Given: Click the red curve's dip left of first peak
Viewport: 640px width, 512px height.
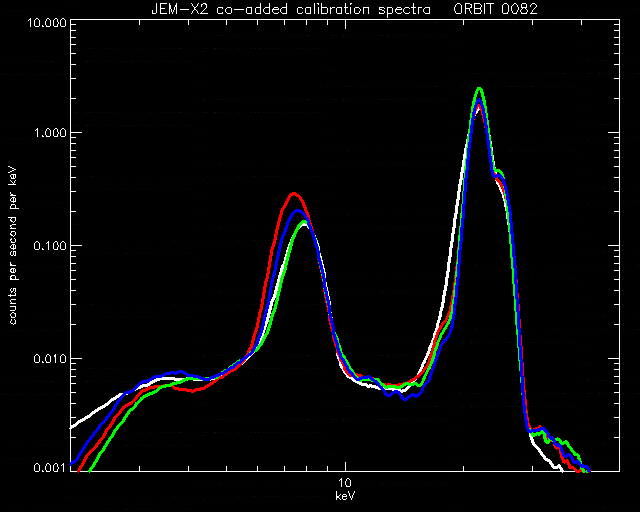Looking at the screenshot, I should pos(193,391).
